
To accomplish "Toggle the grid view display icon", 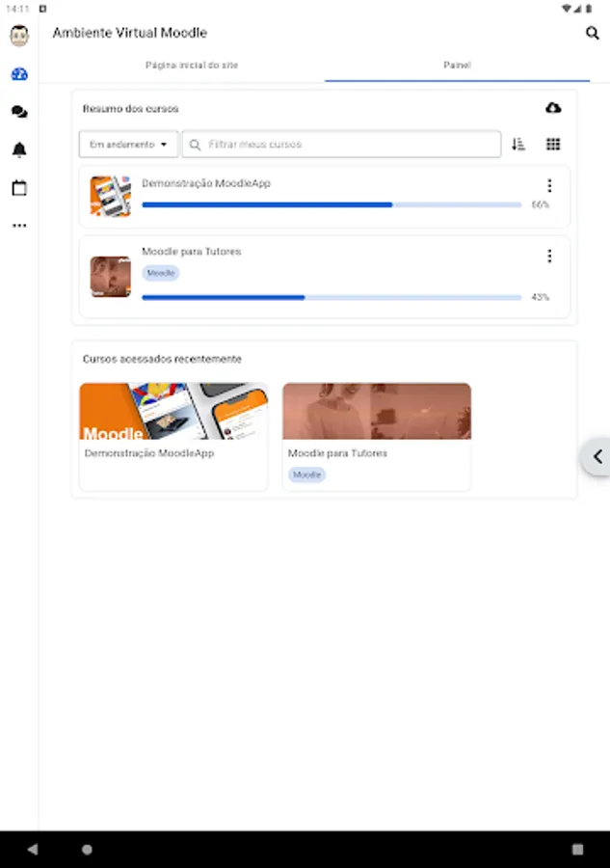I will 553,145.
